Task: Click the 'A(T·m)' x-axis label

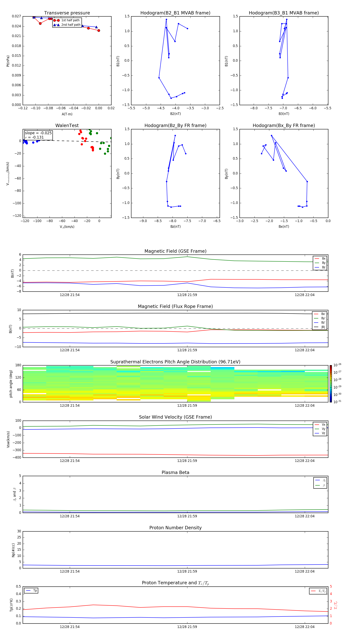Action: [67, 114]
